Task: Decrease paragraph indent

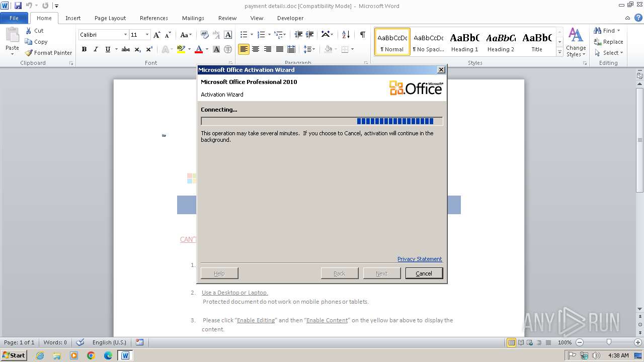Action: (298, 35)
